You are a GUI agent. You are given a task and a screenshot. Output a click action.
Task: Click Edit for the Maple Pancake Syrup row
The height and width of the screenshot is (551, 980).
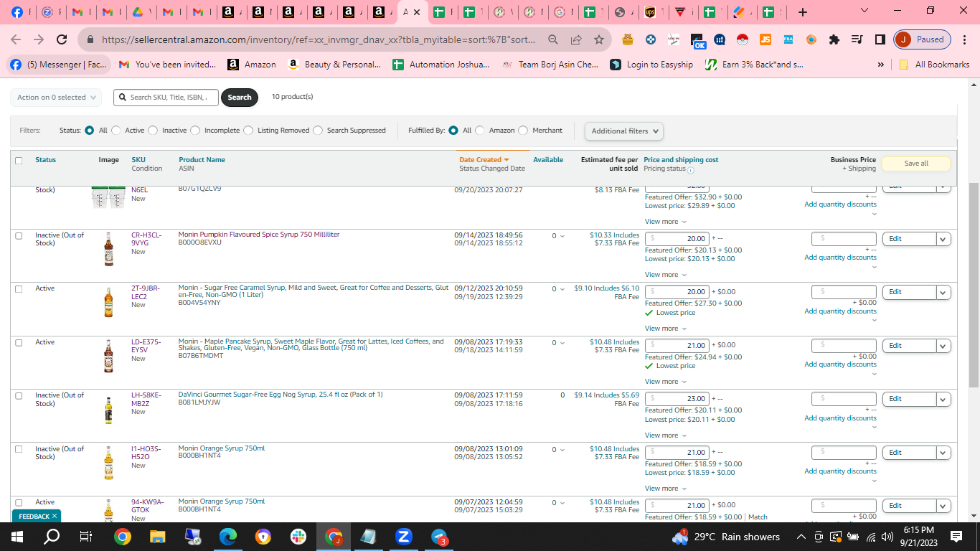pos(909,346)
